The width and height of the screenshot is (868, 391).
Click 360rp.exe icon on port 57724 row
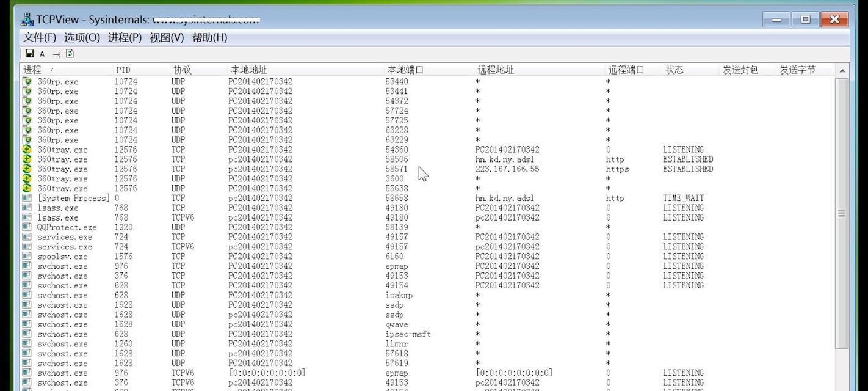27,111
